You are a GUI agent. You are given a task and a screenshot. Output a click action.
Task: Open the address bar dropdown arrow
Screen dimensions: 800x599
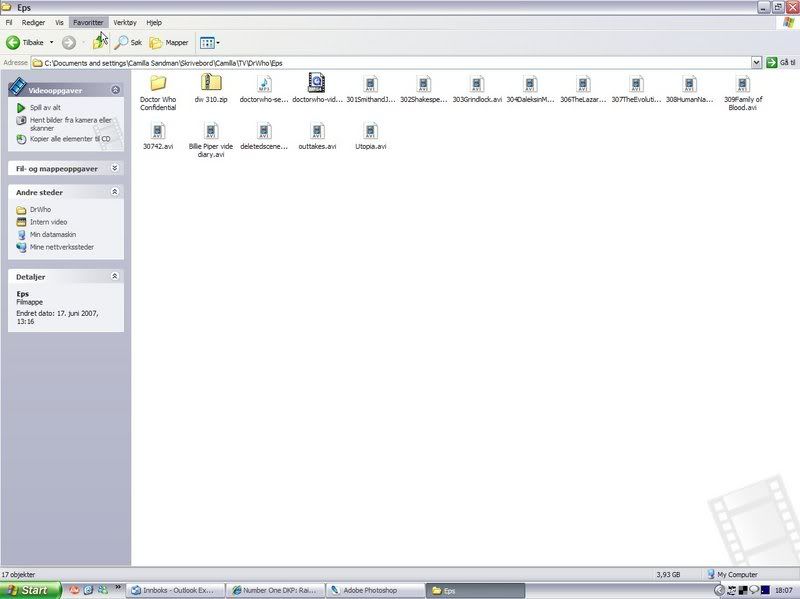pyautogui.click(x=756, y=62)
